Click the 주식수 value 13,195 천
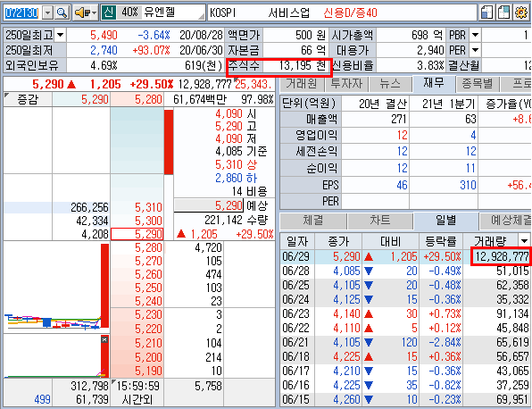The height and width of the screenshot is (409, 532). coord(302,65)
